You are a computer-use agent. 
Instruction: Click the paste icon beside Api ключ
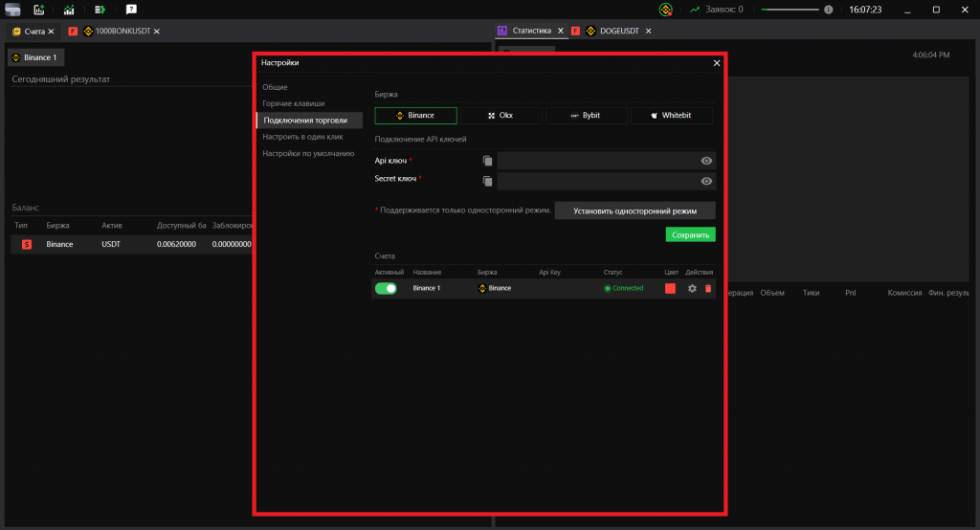coord(487,161)
